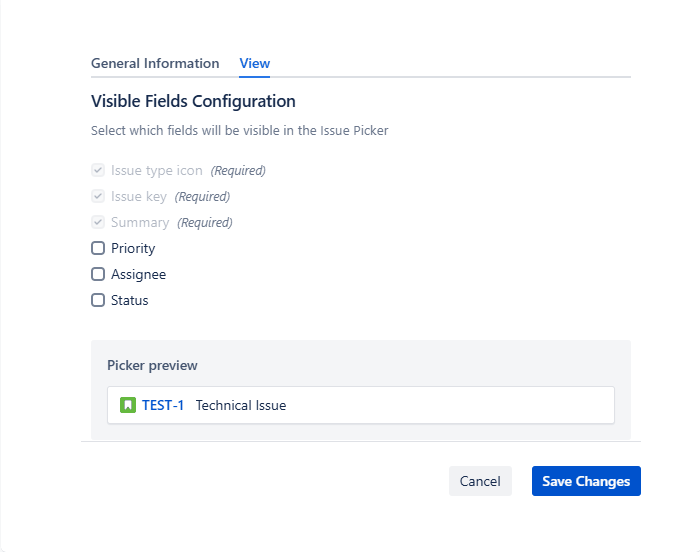This screenshot has height=552, width=700.
Task: Select the View tab
Action: point(254,63)
